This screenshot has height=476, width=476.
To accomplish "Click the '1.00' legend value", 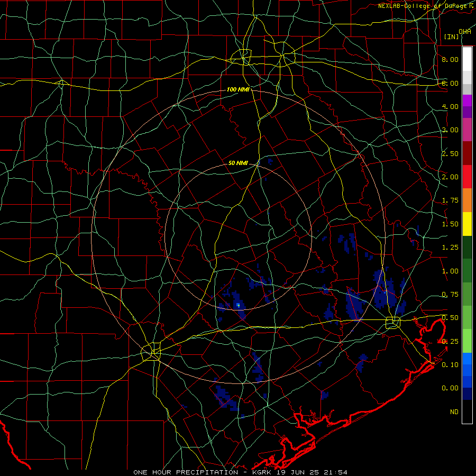I will (450, 271).
